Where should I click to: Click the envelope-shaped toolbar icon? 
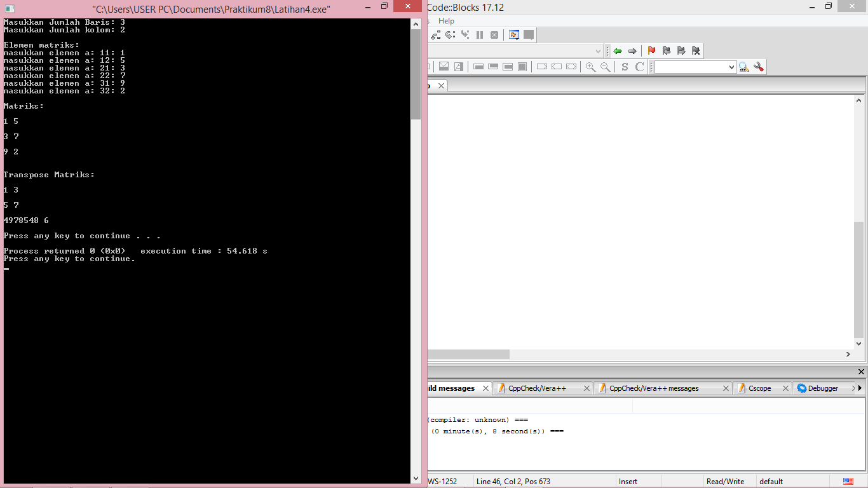click(x=444, y=66)
